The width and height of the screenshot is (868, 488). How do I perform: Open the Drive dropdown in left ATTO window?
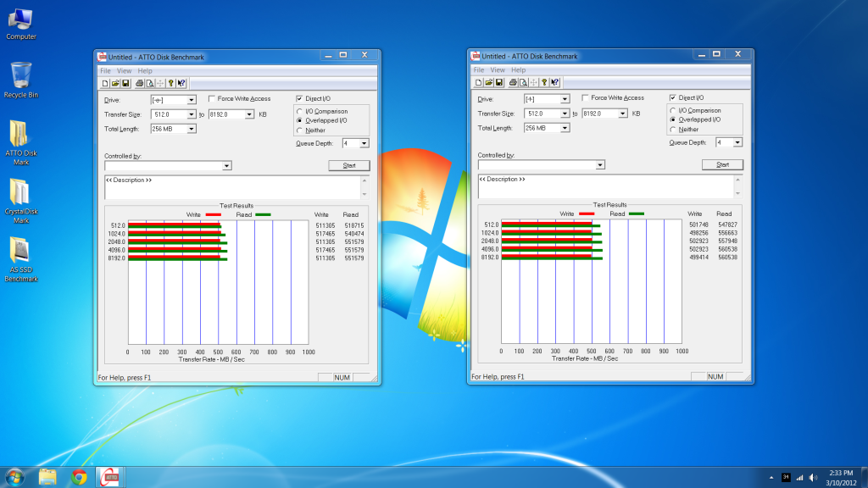point(191,100)
